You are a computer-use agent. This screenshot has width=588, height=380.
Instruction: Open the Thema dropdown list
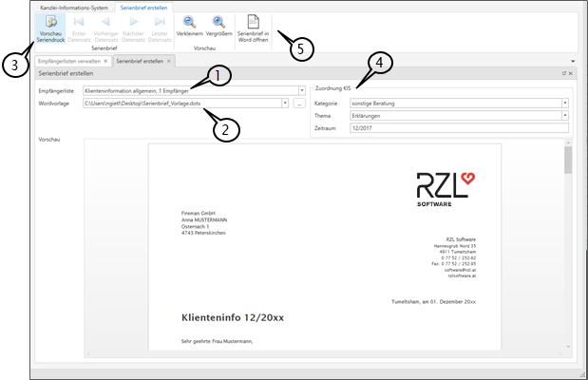[564, 115]
